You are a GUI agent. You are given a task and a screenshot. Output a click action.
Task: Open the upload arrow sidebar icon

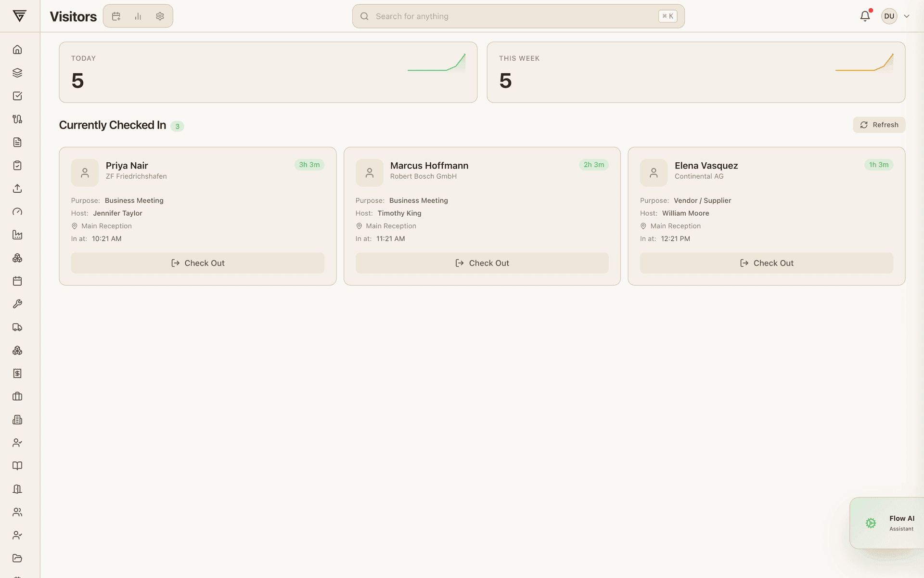(17, 188)
